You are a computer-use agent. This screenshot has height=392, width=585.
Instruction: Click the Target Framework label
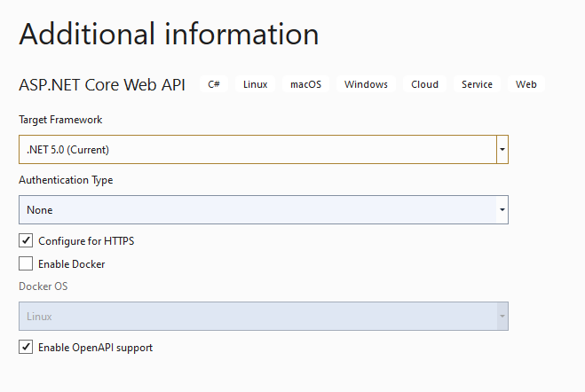pos(60,120)
